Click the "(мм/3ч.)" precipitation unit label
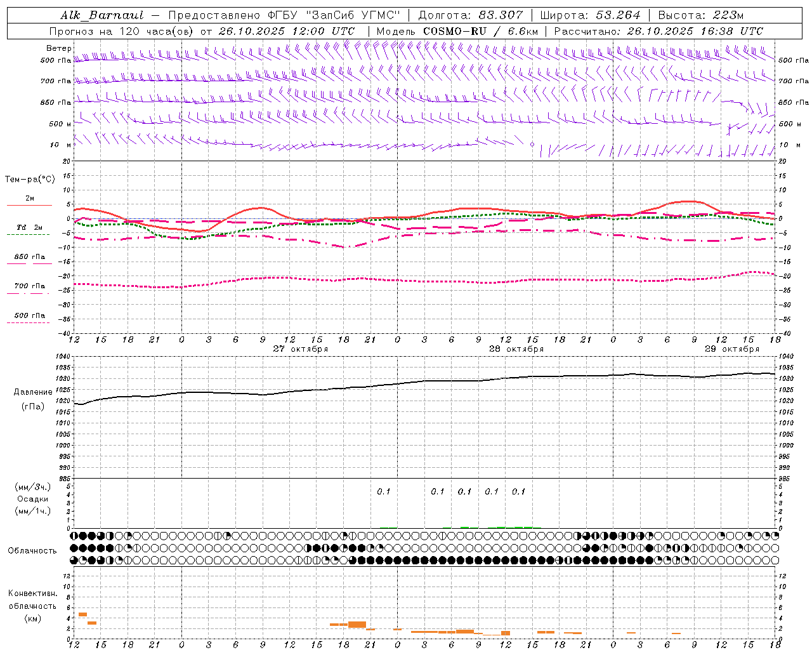Image resolution: width=812 pixels, height=650 pixels. (33, 487)
